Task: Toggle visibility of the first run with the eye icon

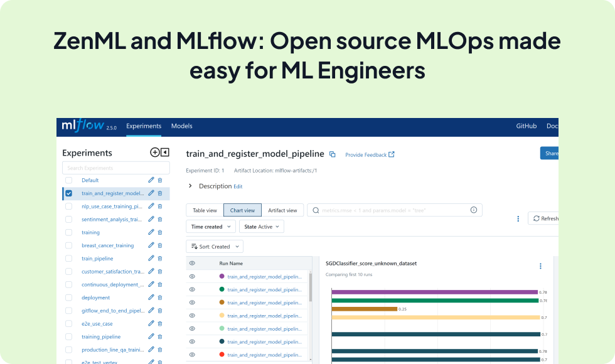Action: pyautogui.click(x=192, y=276)
